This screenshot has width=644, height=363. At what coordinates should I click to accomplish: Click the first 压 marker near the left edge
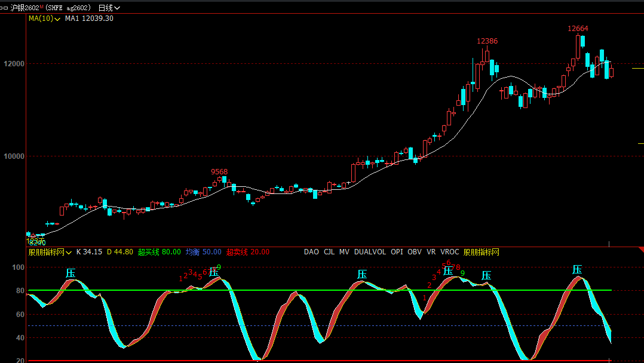(x=70, y=273)
